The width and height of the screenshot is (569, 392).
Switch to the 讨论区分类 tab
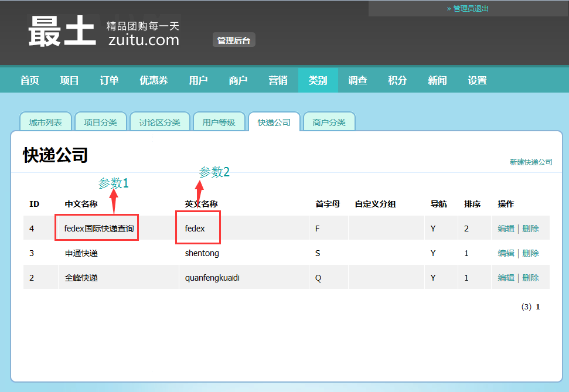(159, 122)
